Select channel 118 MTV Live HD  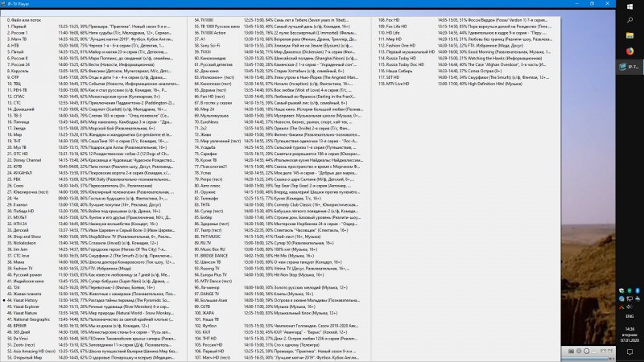394,84
